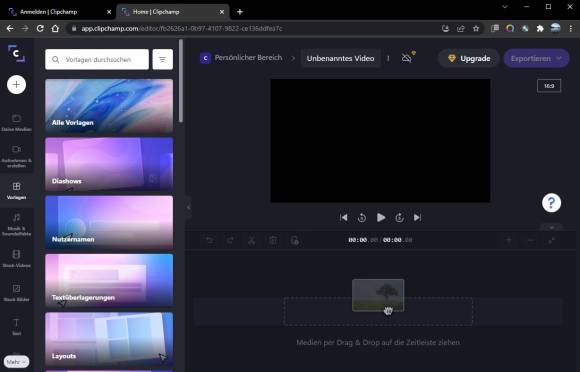Viewport: 580px width, 372px height.
Task: Fit the timeline to the screen
Action: pyautogui.click(x=552, y=240)
